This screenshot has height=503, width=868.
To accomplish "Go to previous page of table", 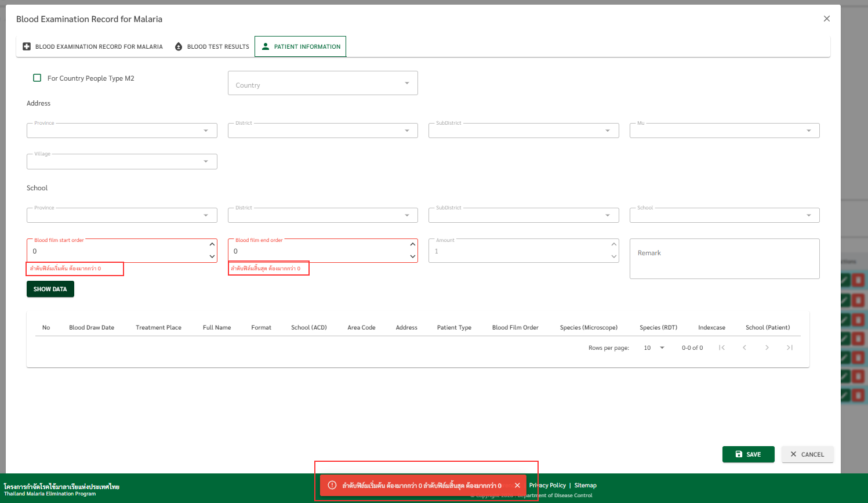I will [x=744, y=348].
